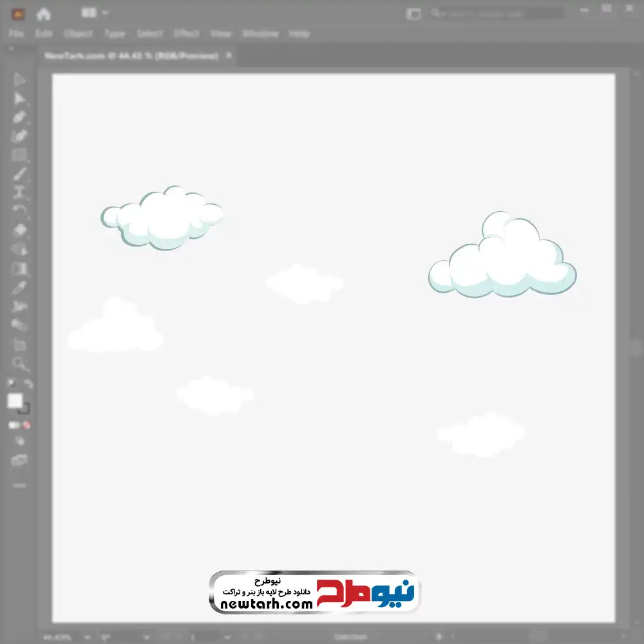Image resolution: width=644 pixels, height=644 pixels.
Task: Choose the Pen tool in toolbar
Action: tap(19, 117)
